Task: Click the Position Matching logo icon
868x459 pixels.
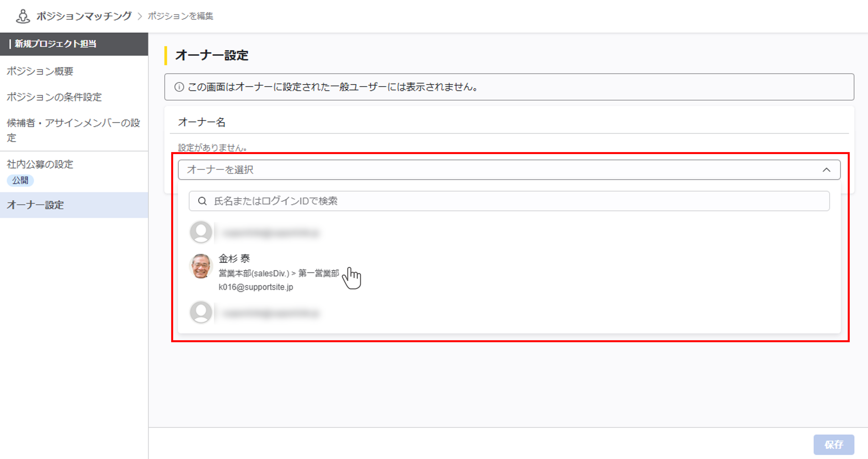Action: (23, 16)
